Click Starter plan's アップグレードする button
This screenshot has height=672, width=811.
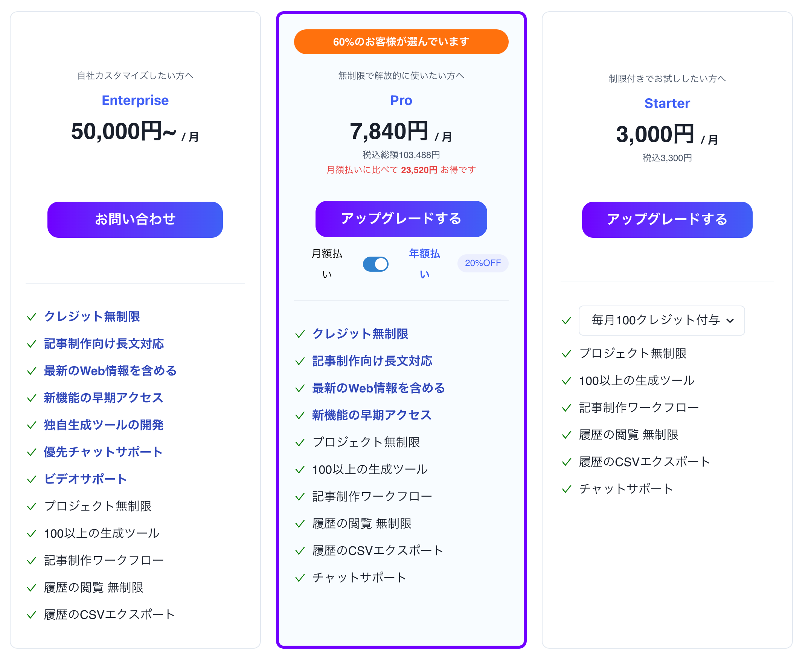[x=667, y=220]
